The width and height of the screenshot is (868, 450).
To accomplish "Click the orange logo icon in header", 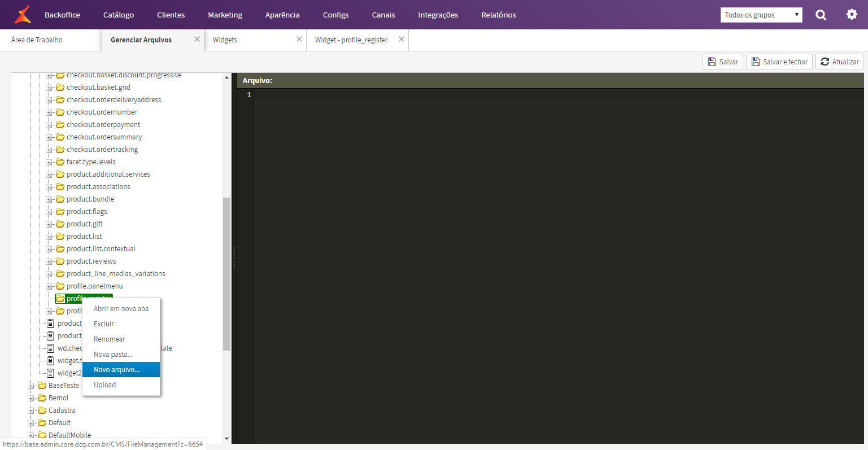I will 23,15.
